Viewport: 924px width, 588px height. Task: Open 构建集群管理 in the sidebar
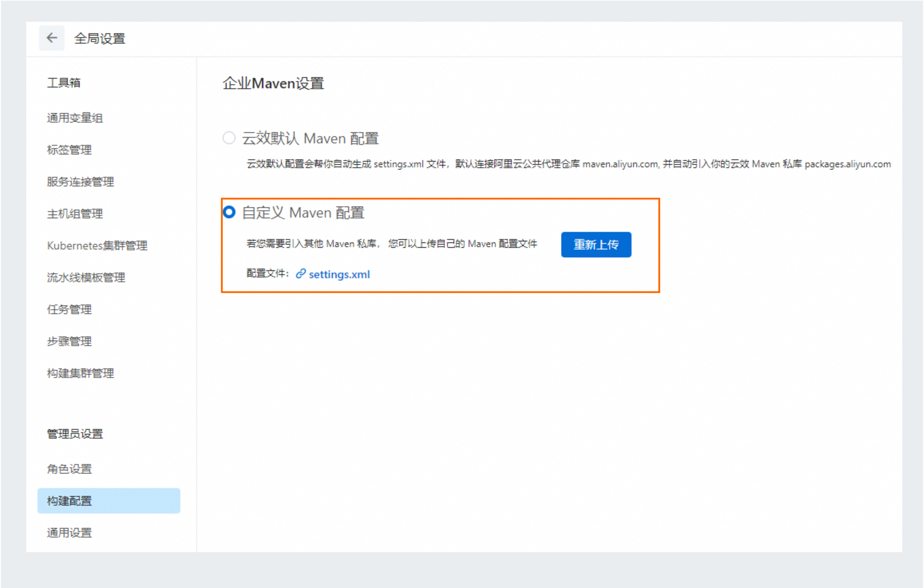point(81,373)
